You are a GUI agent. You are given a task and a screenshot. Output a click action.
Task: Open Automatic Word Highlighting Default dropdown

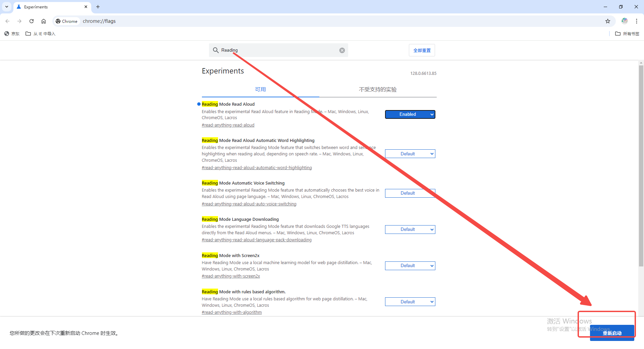tap(410, 154)
